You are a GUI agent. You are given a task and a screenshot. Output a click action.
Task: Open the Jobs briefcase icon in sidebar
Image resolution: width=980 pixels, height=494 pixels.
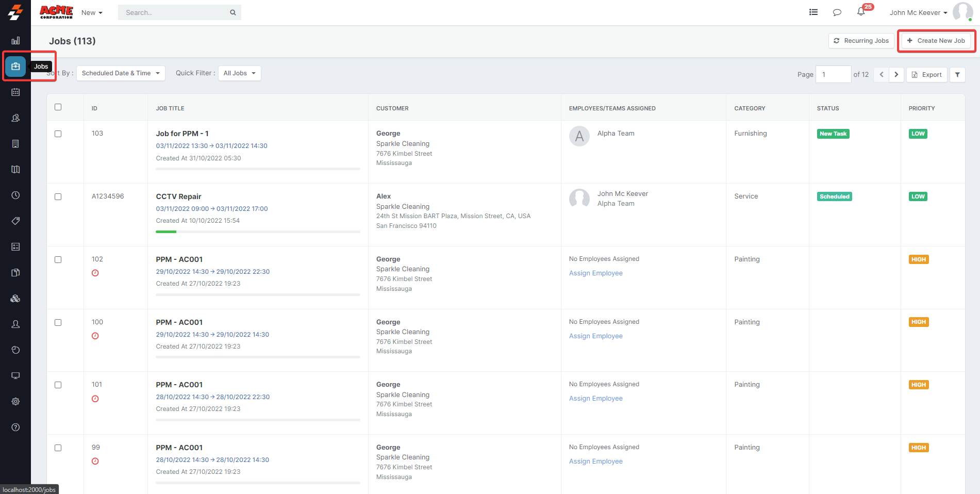pyautogui.click(x=15, y=67)
